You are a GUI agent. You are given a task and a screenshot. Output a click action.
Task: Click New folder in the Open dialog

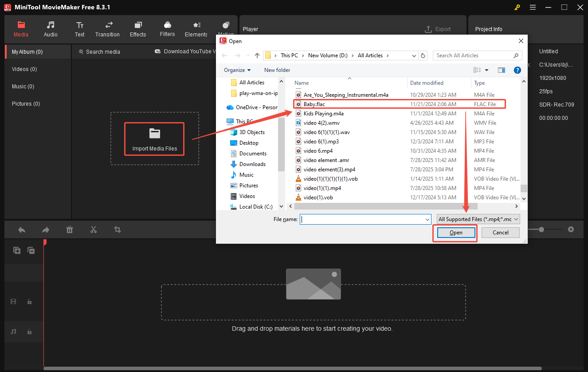(277, 70)
